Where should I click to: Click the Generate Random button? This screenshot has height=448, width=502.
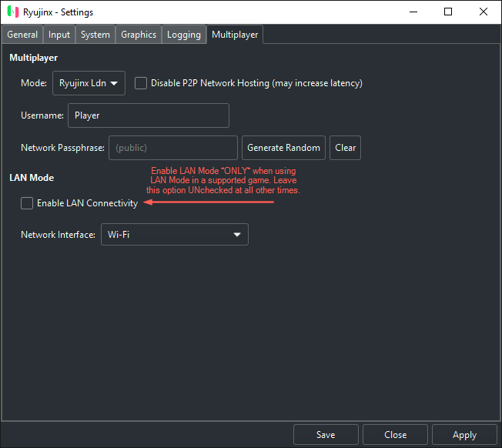pyautogui.click(x=283, y=148)
